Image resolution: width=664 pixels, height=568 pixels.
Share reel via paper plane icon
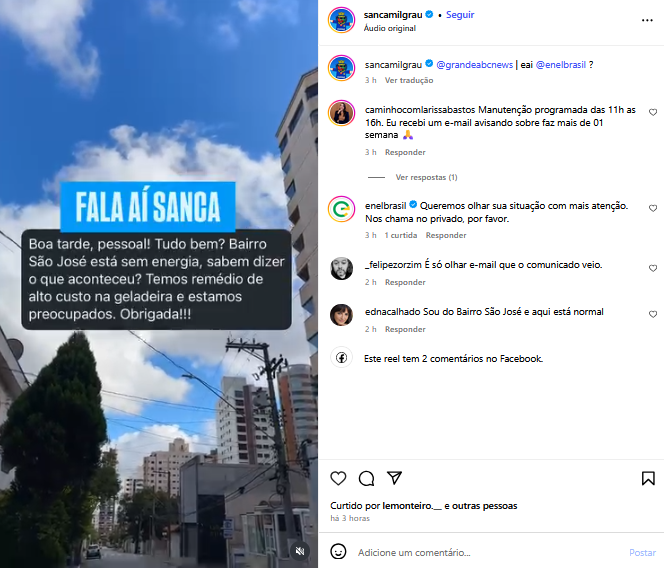click(394, 478)
